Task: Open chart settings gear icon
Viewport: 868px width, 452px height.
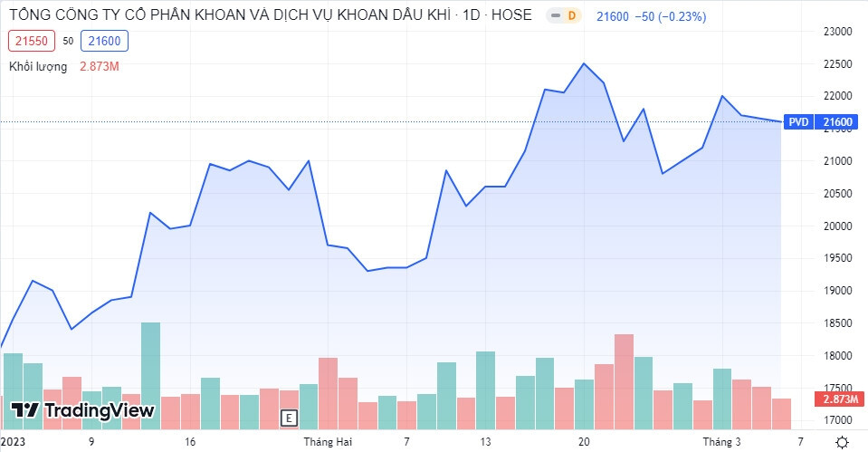Action: tap(842, 442)
